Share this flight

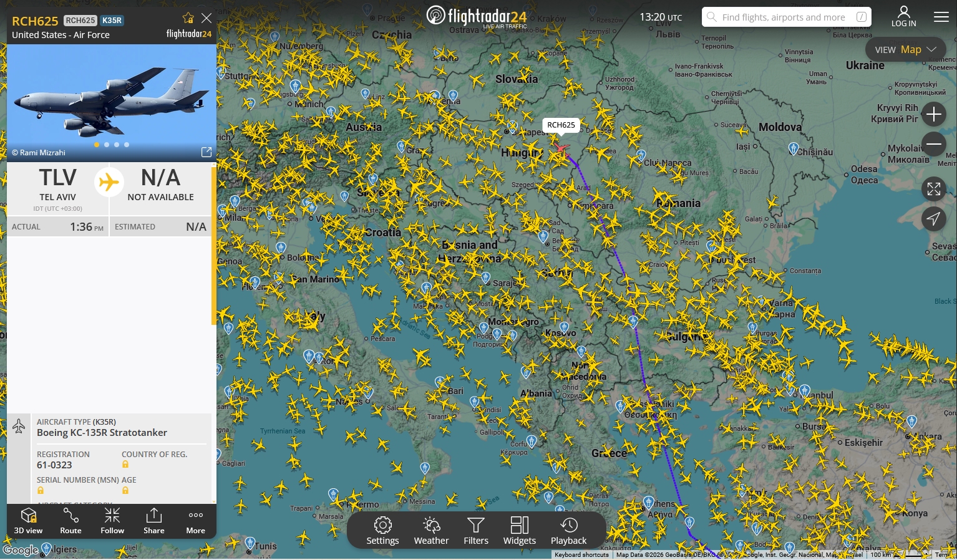(154, 521)
